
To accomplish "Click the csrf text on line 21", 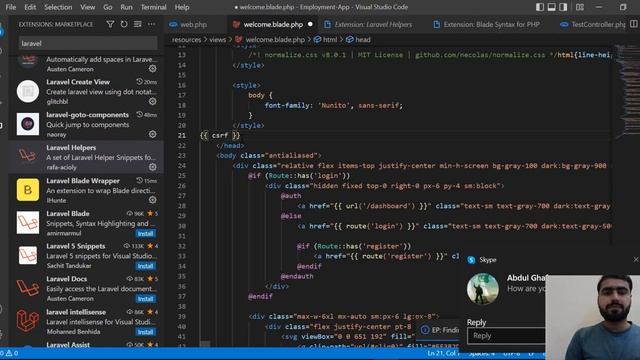I will [220, 136].
